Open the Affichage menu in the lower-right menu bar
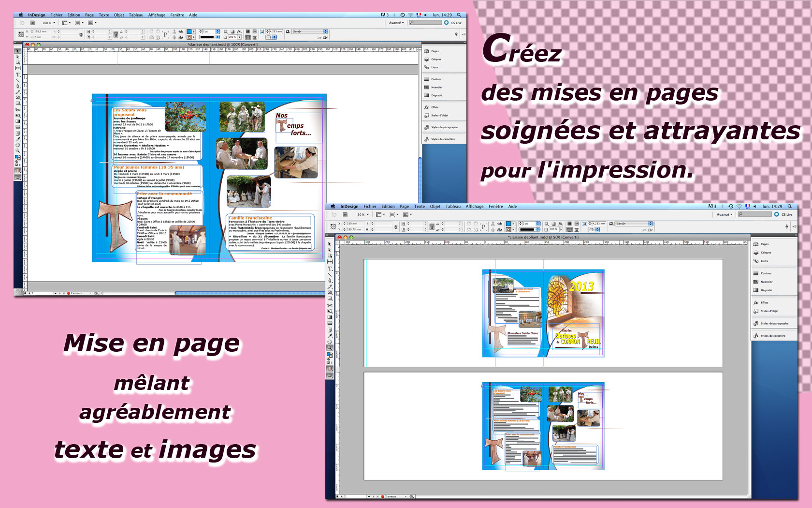Viewport: 812px width, 508px height. click(x=474, y=207)
